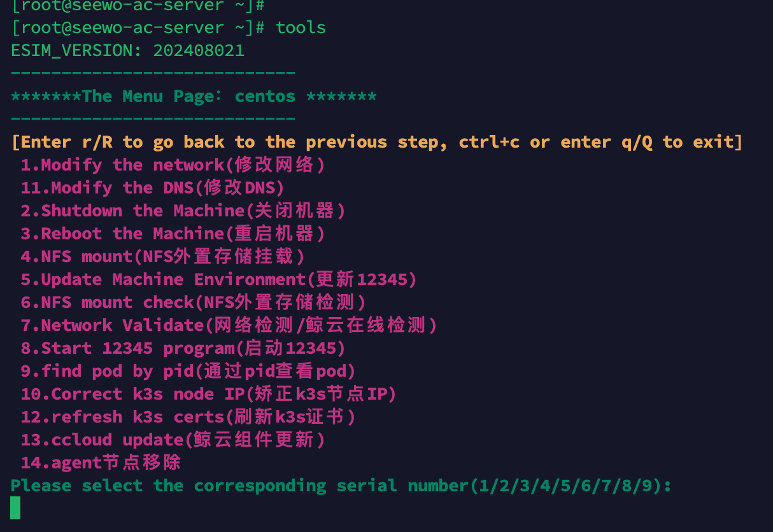773x532 pixels.
Task: Click the 'Please select the corresponding serial number' prompt
Action: pos(341,486)
